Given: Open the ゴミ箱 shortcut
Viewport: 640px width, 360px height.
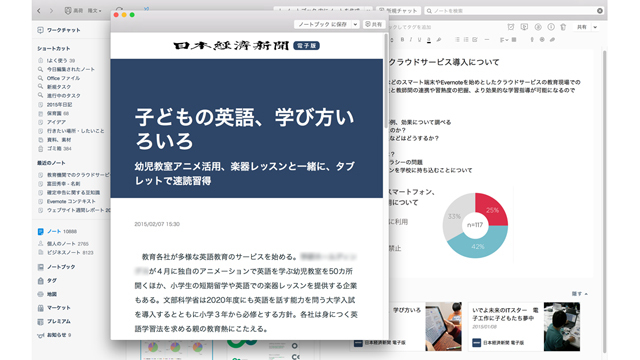Looking at the screenshot, I should click(x=55, y=149).
